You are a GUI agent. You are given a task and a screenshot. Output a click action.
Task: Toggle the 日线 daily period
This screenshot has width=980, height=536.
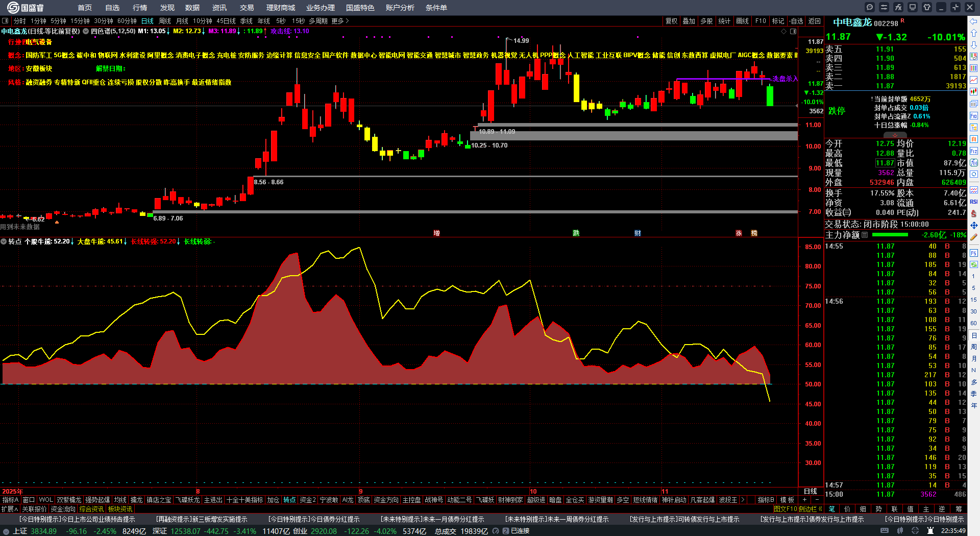pos(148,21)
